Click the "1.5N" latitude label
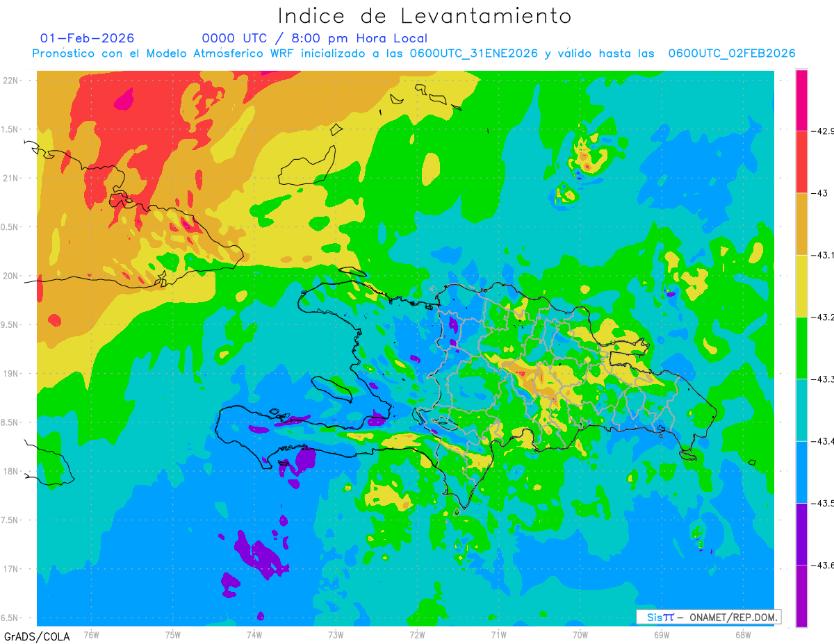Image resolution: width=834 pixels, height=644 pixels. pos(10,129)
